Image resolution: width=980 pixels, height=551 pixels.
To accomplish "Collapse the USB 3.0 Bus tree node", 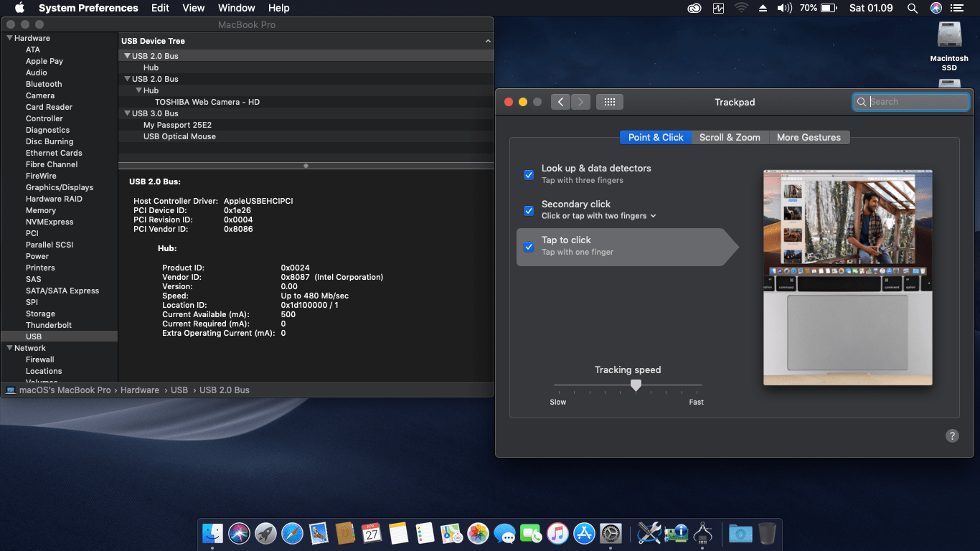I will (x=127, y=113).
